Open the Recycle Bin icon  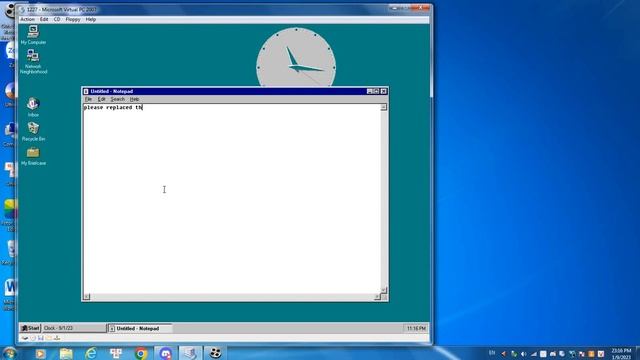pyautogui.click(x=33, y=131)
